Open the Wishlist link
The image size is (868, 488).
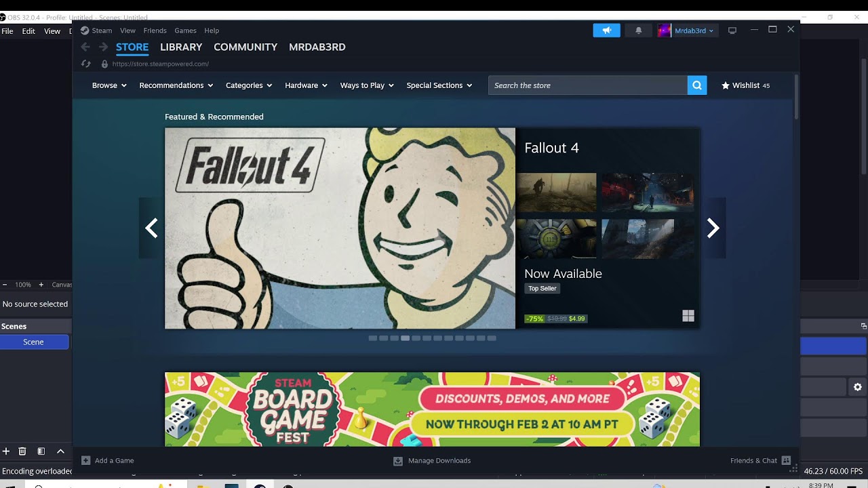click(745, 85)
